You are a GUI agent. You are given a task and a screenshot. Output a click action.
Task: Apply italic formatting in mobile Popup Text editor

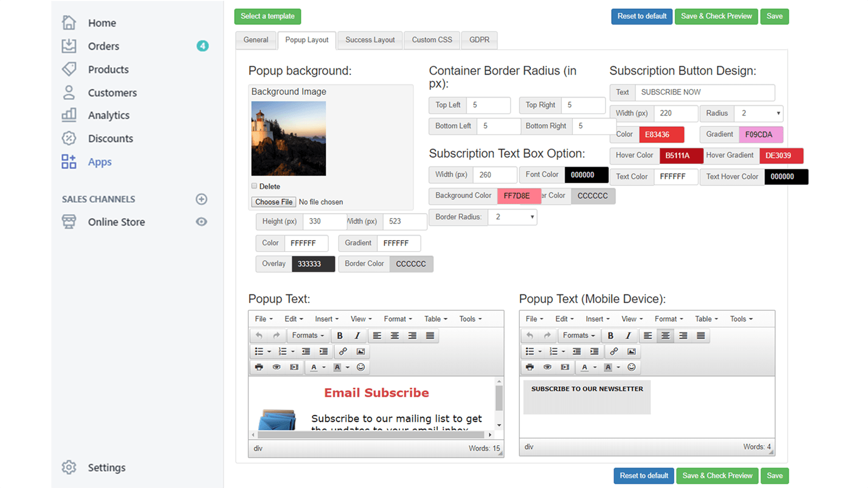[628, 335]
